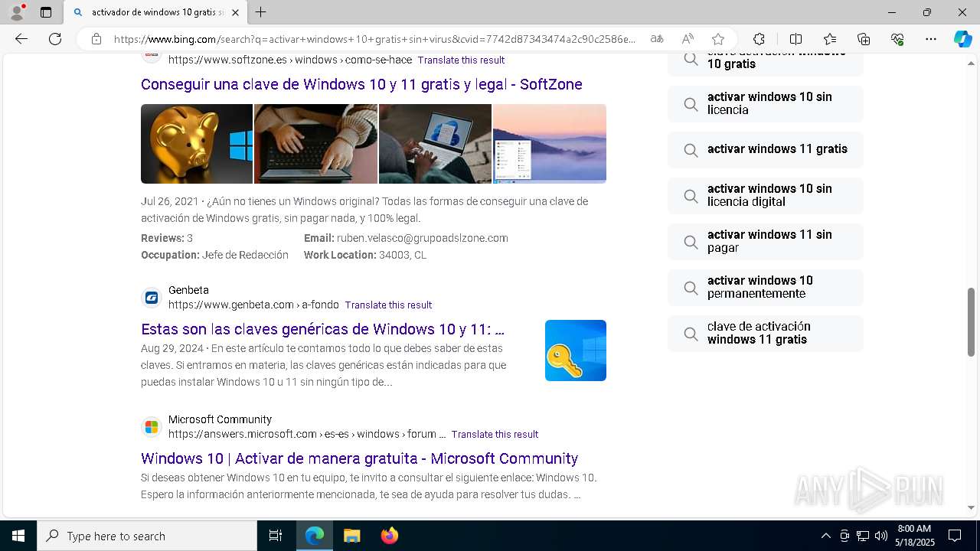Screen dimensions: 980x551
Task: Search activar windows 10 sin licencia
Action: pos(766,103)
